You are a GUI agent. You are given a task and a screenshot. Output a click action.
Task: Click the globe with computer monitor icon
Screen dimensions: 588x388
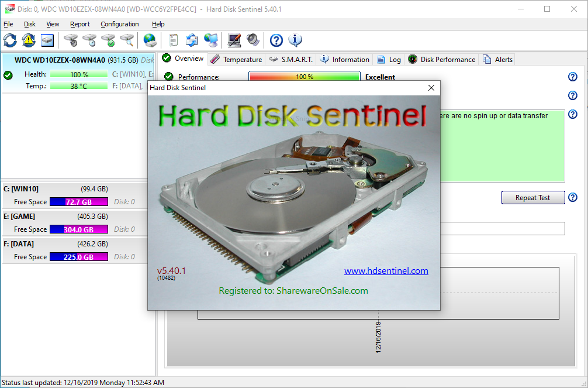[x=211, y=40]
